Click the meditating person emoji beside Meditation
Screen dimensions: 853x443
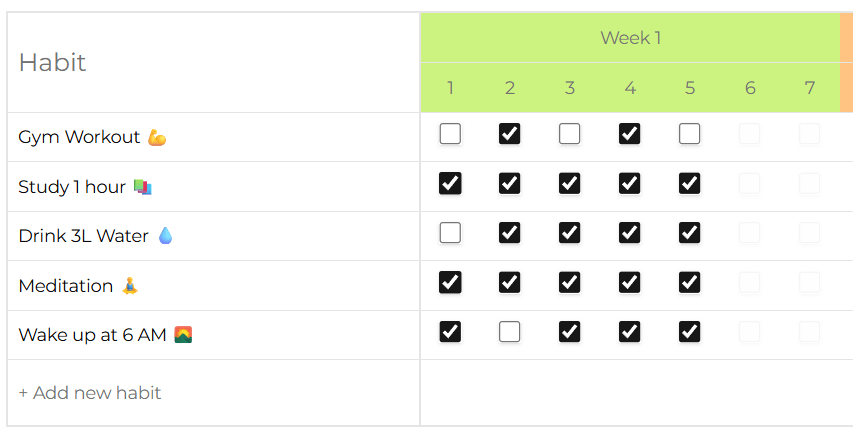pyautogui.click(x=130, y=286)
